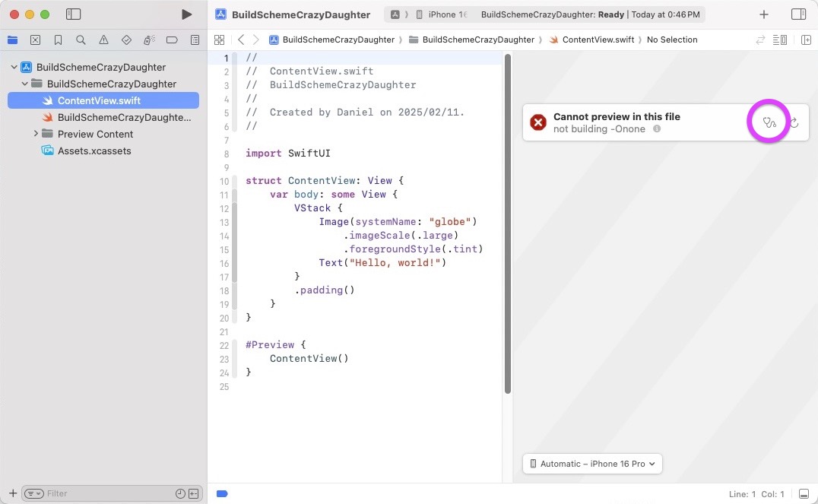This screenshot has width=818, height=504.
Task: Toggle the bottom debug area
Action: pos(804,493)
